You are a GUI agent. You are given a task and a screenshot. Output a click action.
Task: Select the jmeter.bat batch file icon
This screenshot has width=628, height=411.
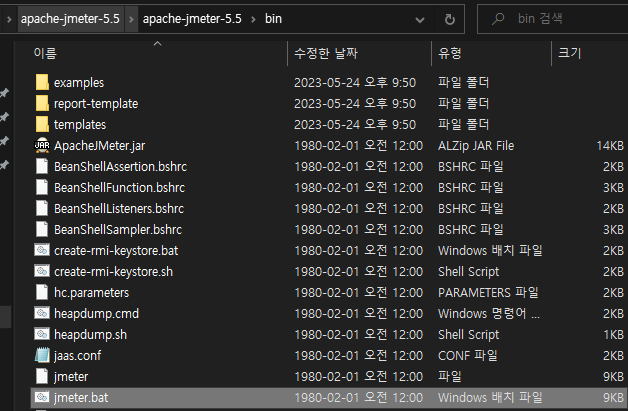tap(42, 397)
